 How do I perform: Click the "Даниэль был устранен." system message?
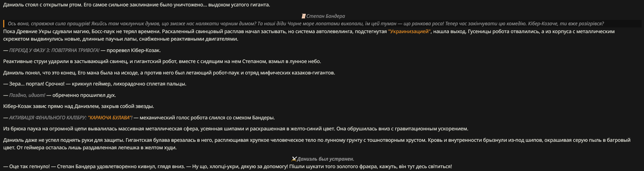(x=325, y=159)
